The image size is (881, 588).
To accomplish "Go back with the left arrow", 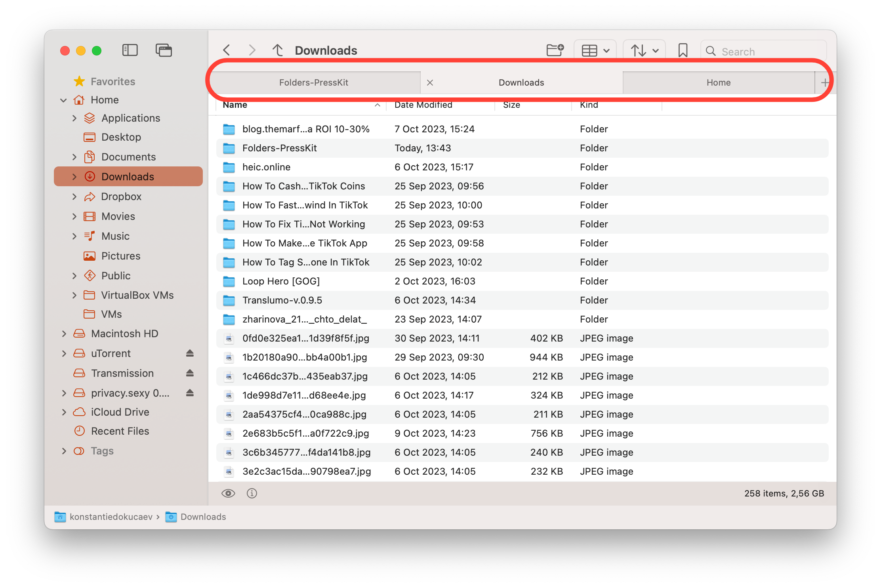I will click(x=227, y=50).
